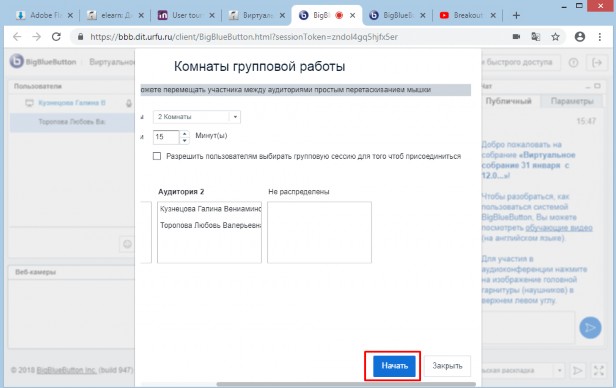Screen dimensions: 616x388
Task: Click the address bar URL
Action: tap(244, 37)
